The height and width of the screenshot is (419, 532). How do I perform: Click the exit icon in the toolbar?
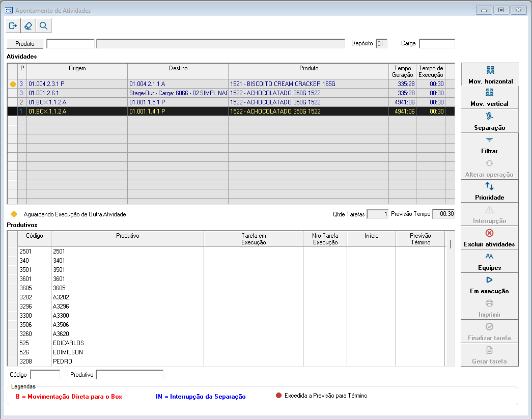[x=13, y=26]
